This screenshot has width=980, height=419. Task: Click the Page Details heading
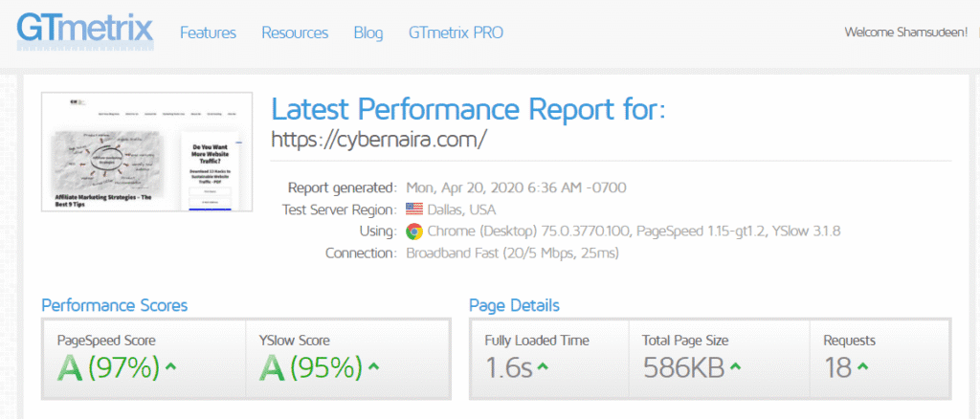click(x=514, y=305)
